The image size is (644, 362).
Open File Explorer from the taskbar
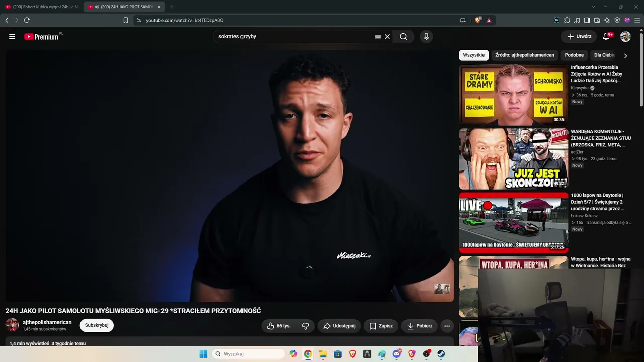[323, 354]
